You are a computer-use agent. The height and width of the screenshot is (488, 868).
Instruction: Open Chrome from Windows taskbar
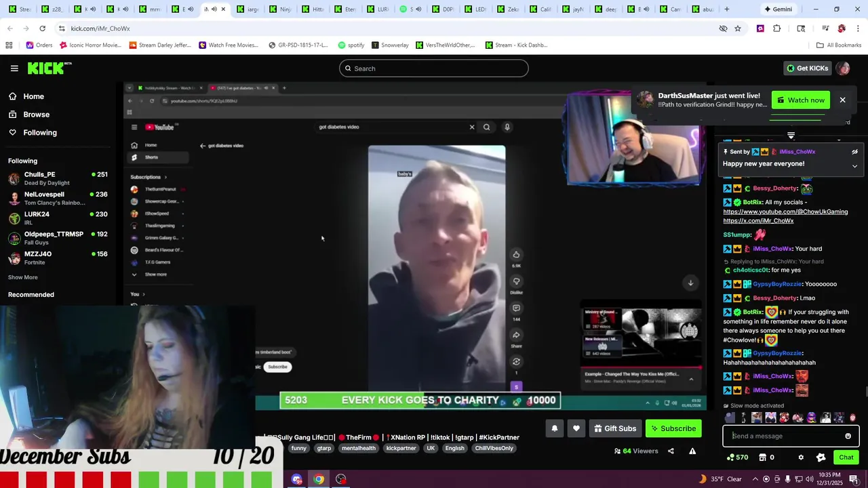point(319,479)
